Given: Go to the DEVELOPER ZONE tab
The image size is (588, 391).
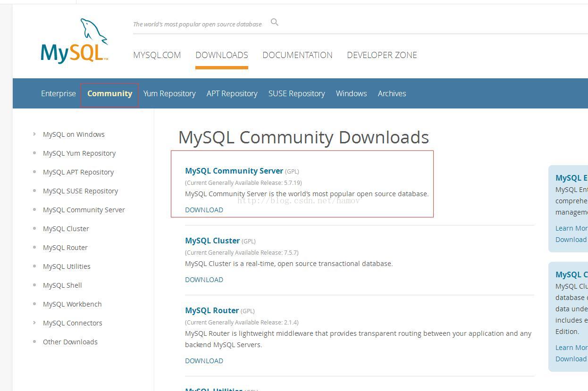Looking at the screenshot, I should [x=382, y=55].
